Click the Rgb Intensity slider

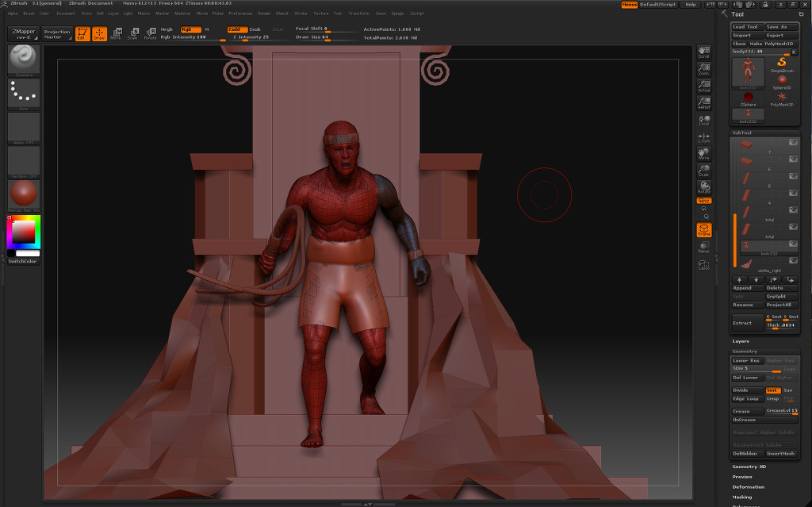click(x=184, y=37)
